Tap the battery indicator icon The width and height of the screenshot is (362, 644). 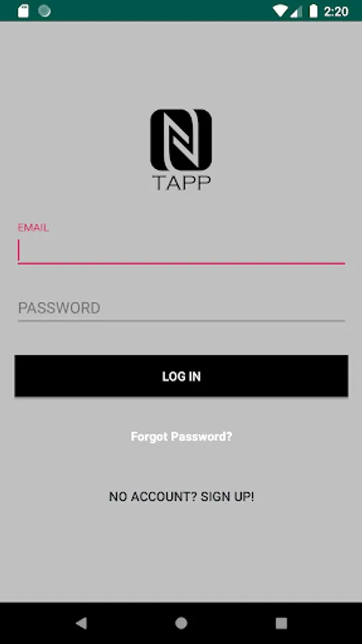(x=313, y=11)
